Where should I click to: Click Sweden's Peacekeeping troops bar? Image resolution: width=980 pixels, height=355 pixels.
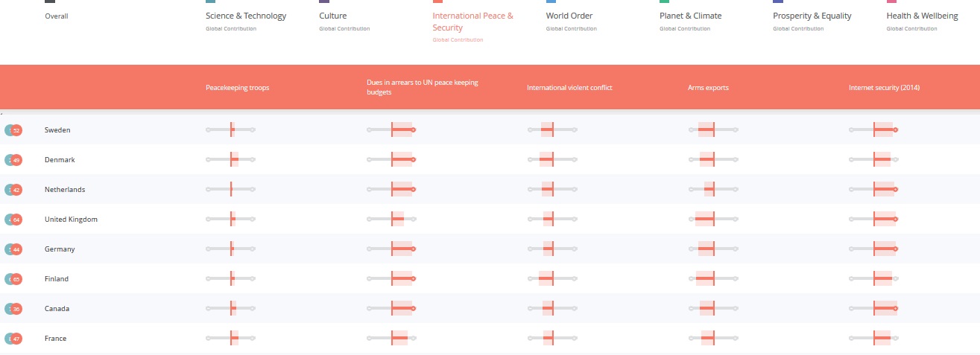[231, 130]
